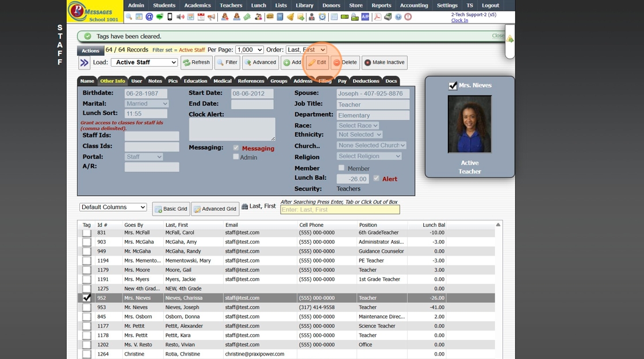The width and height of the screenshot is (644, 359).
Task: Switch to the Medical tab
Action: (x=222, y=81)
